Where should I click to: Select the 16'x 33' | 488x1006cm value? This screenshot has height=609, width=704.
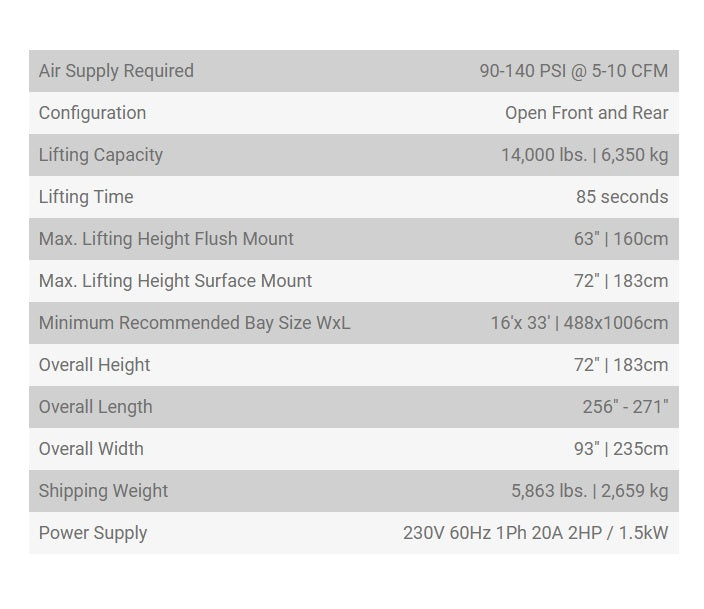tap(579, 323)
